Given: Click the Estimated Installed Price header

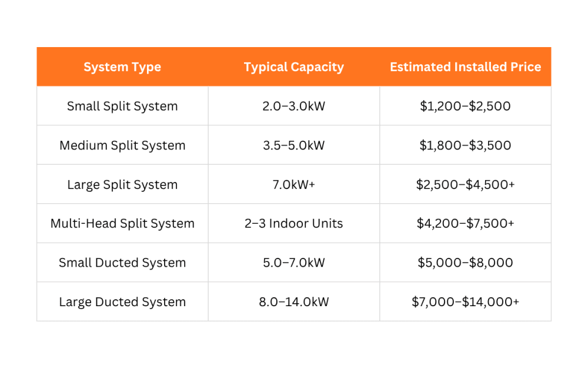Looking at the screenshot, I should (x=465, y=67).
